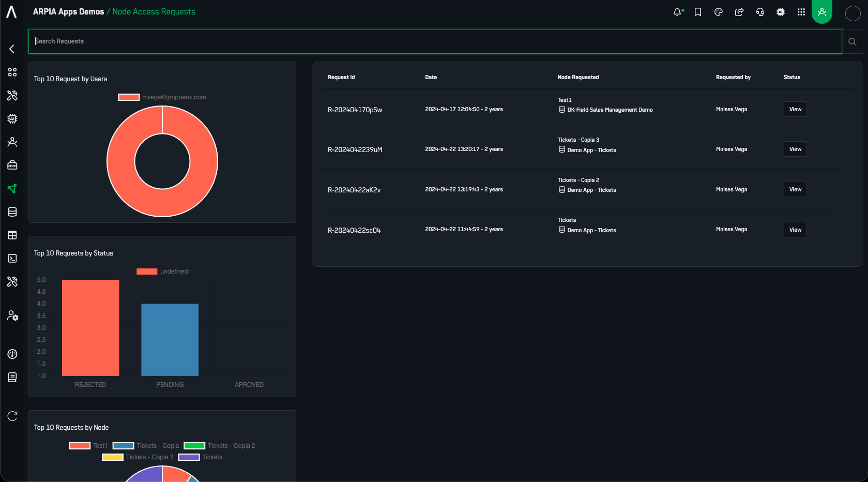Open the toolbox briefcase icon in the sidebar

pos(12,165)
